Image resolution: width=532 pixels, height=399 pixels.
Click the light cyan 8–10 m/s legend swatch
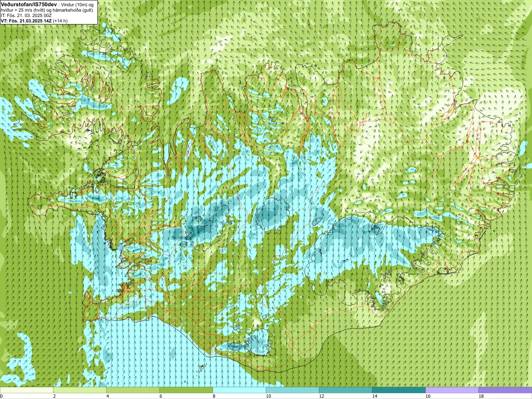239,390
